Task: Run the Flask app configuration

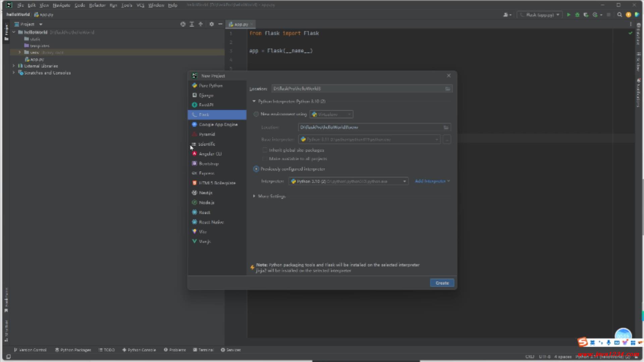Action: [x=569, y=15]
